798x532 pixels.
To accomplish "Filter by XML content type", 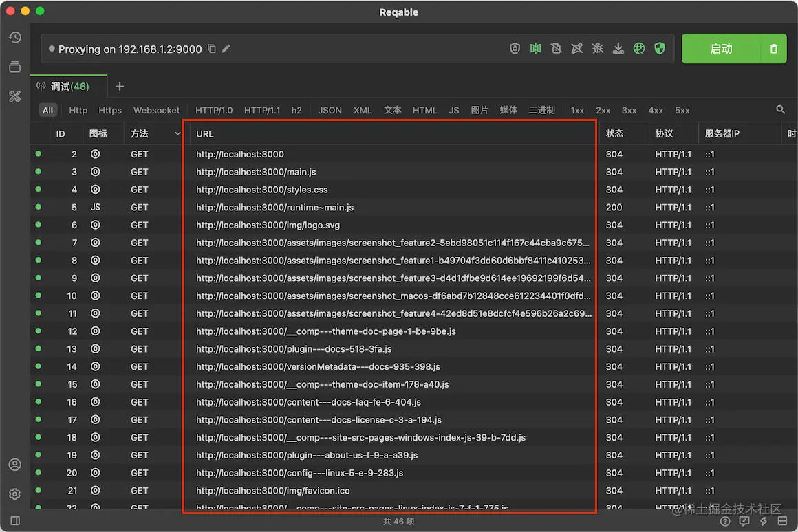I will (x=363, y=111).
